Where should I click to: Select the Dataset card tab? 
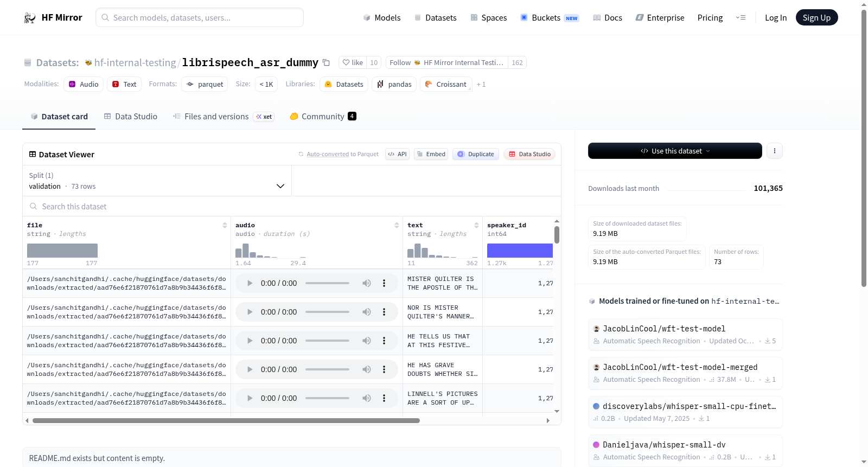pyautogui.click(x=59, y=117)
